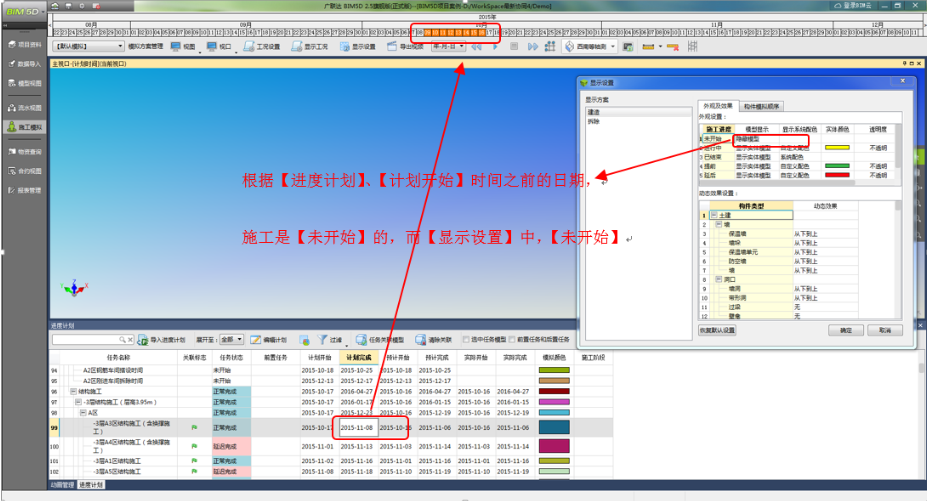
Task: Click the yellow 进行中 color swatch
Action: 837,148
